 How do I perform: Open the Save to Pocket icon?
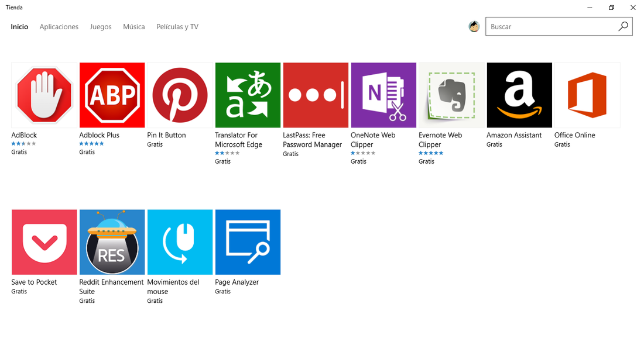pos(44,242)
